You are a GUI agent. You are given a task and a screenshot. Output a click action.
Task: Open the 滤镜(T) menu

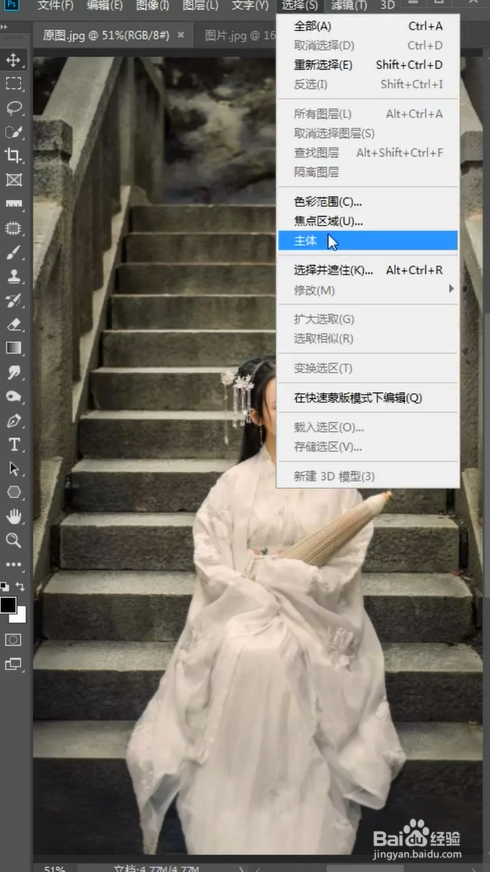349,6
